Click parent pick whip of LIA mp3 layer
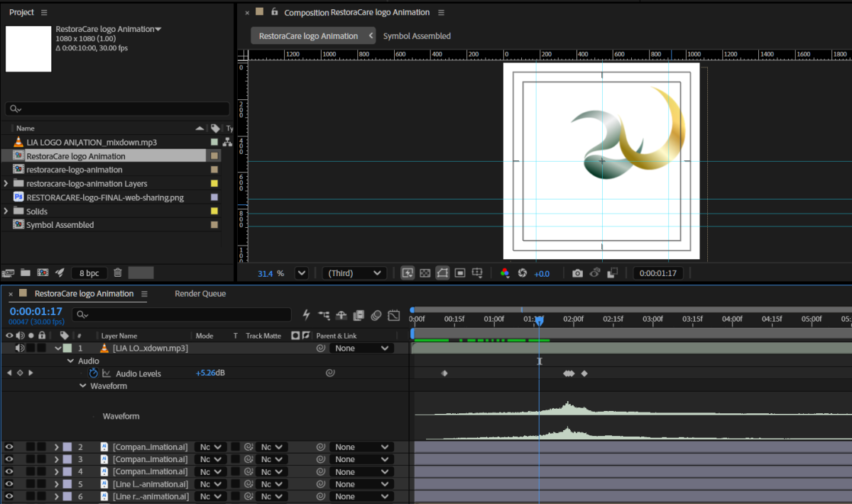This screenshot has height=504, width=852. tap(321, 349)
